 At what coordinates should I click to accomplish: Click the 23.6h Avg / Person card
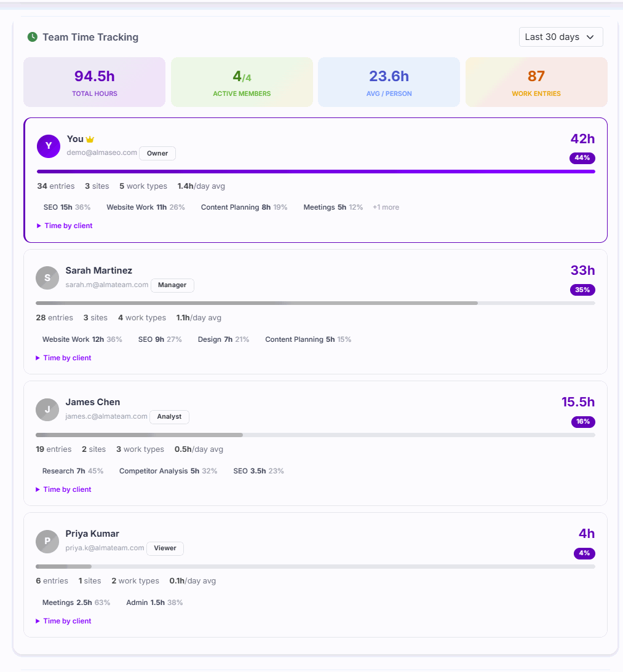pos(389,82)
